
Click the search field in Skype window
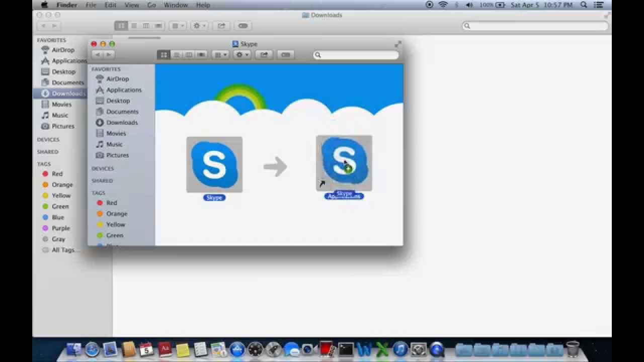[x=356, y=55]
